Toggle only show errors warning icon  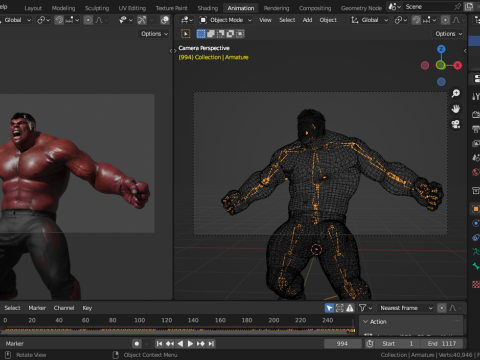pos(350,308)
